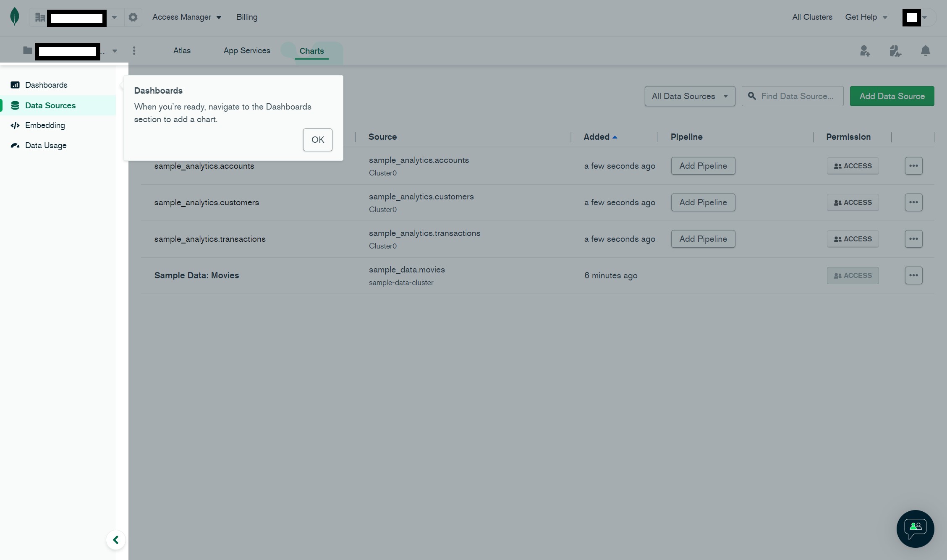Add Pipeline for sample_analytics.transactions
Viewport: 947px width, 560px height.
(x=703, y=239)
